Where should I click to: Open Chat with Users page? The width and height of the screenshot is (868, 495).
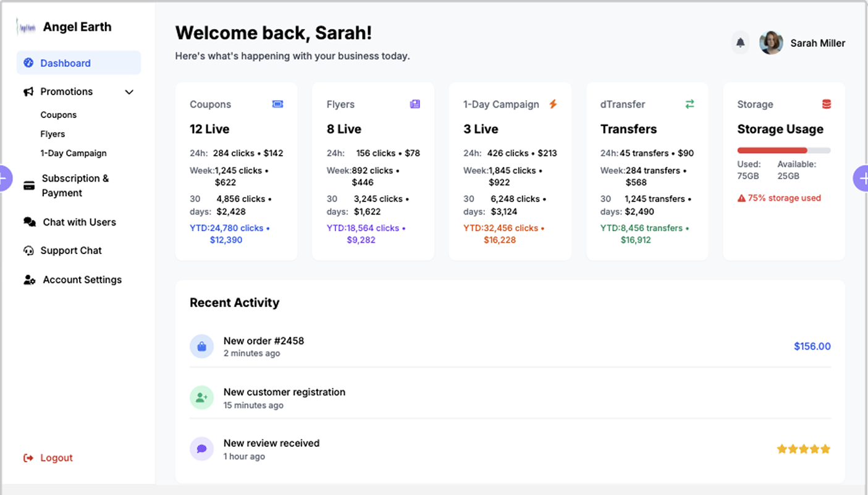tap(79, 222)
